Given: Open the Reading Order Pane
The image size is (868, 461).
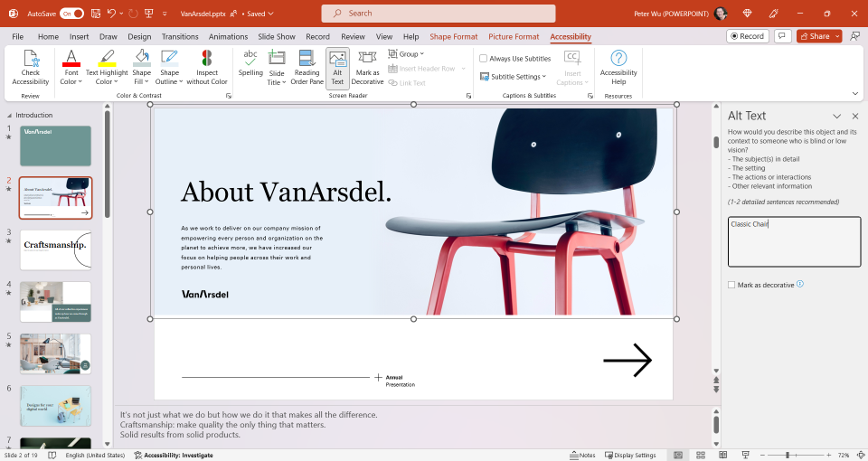Looking at the screenshot, I should point(307,67).
